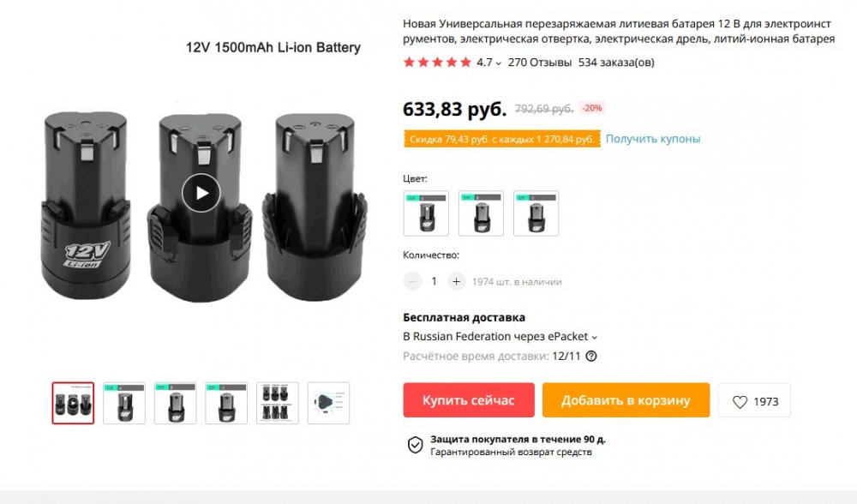Select the fifth thumbnail showing six batteries

tap(278, 403)
